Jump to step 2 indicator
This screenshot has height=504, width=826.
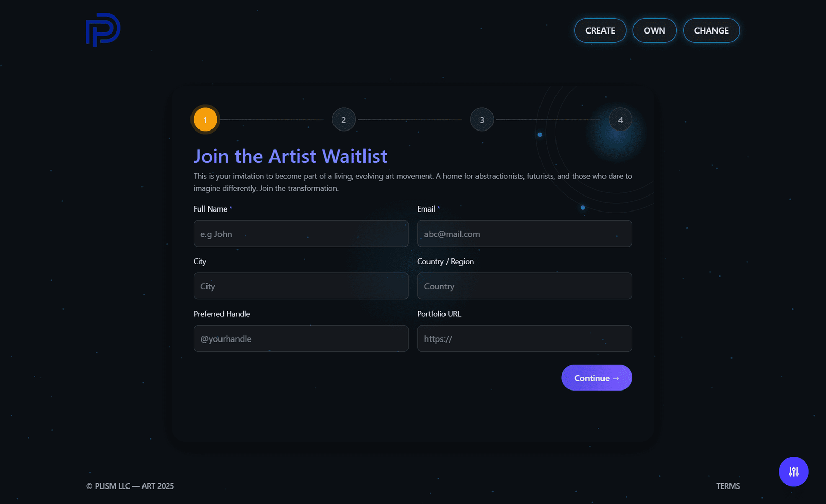(344, 120)
